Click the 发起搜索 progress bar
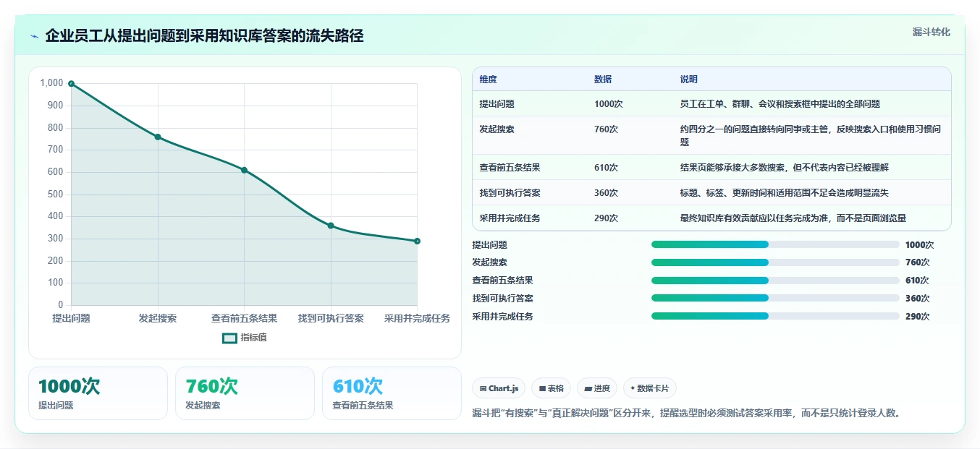 pyautogui.click(x=775, y=262)
